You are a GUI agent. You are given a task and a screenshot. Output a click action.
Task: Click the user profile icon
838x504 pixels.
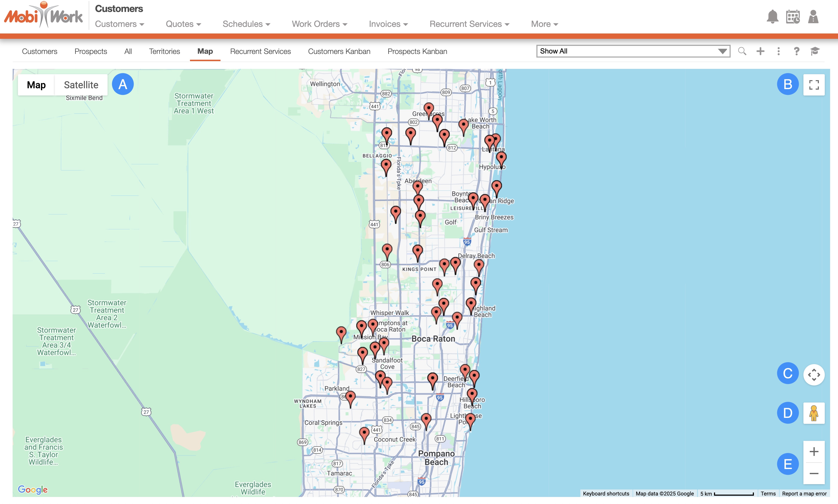tap(813, 17)
